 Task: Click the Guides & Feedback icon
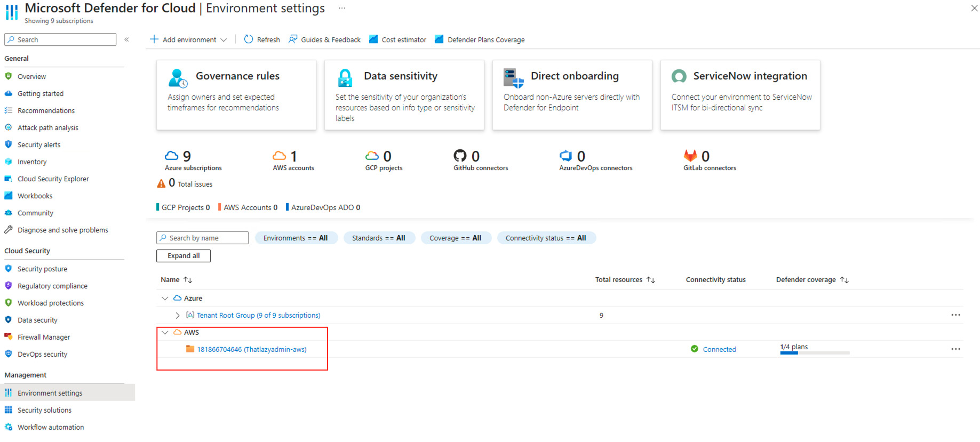(x=293, y=39)
